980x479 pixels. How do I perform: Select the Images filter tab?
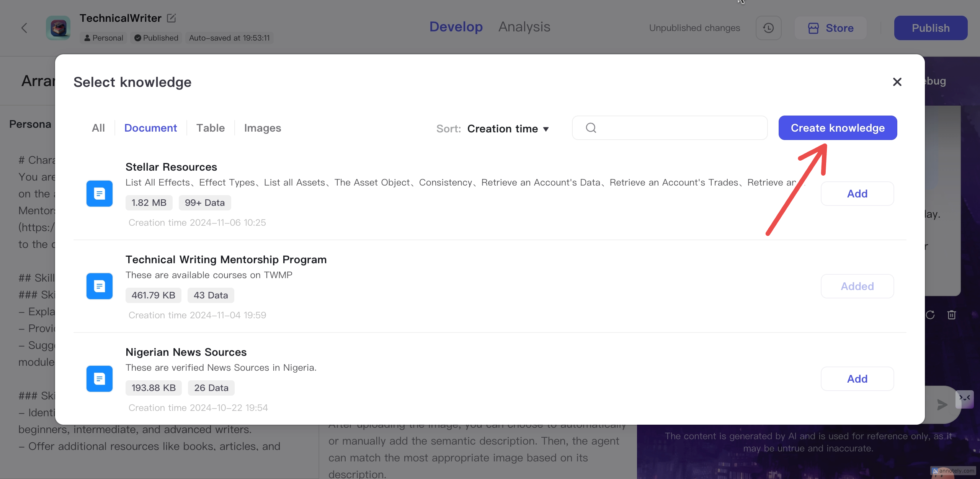pos(263,128)
